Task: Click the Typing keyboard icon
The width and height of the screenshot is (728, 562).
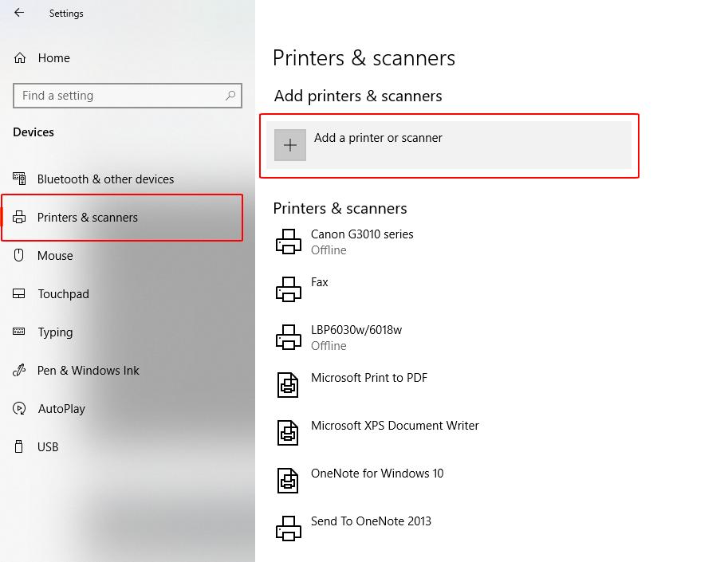Action: coord(18,332)
